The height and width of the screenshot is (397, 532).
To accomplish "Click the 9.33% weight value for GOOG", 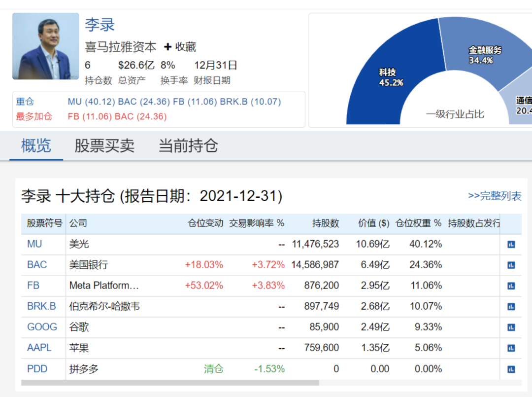I will click(x=428, y=326).
